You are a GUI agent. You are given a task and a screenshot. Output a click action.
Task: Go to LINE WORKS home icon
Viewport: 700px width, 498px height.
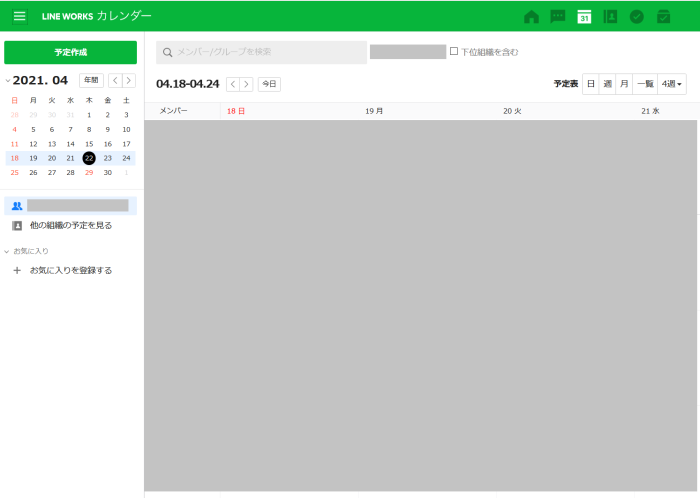point(531,17)
